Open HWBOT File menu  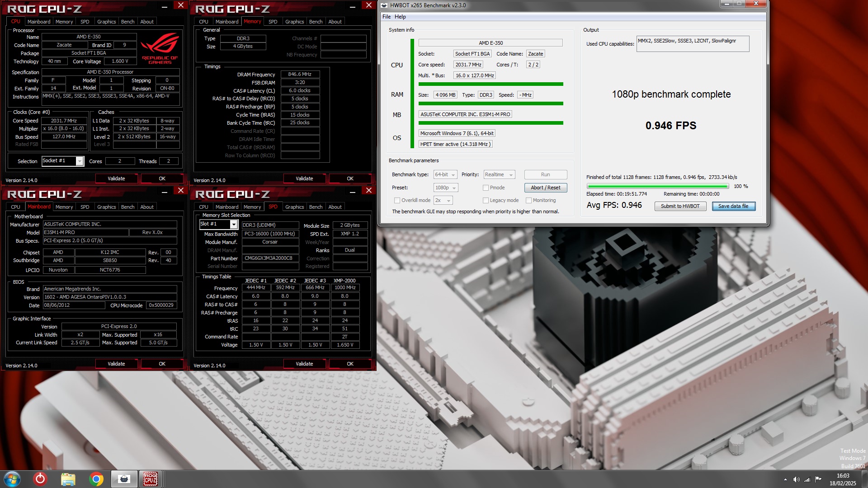pos(387,17)
